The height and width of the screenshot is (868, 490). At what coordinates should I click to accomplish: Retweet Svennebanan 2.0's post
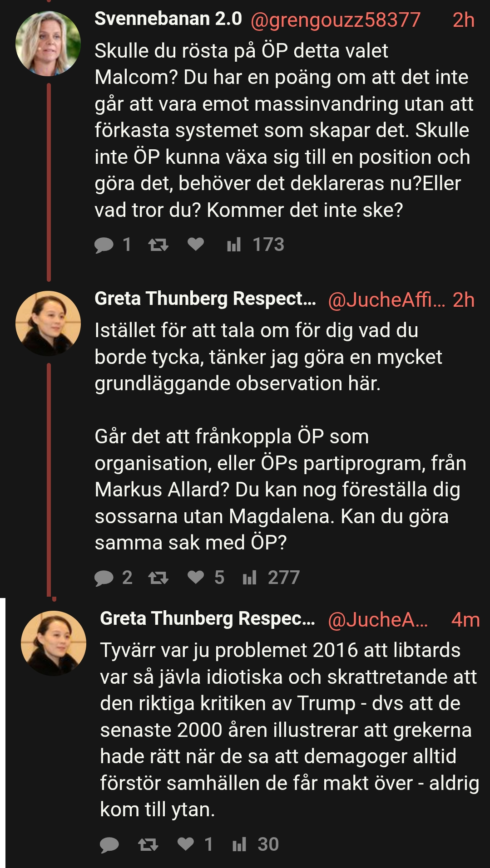coord(158,245)
